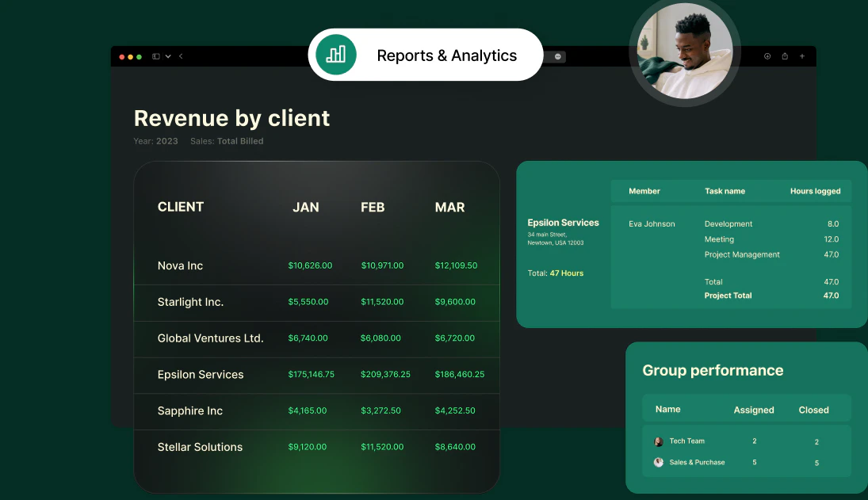Click the JAN column header
The width and height of the screenshot is (868, 500).
305,208
